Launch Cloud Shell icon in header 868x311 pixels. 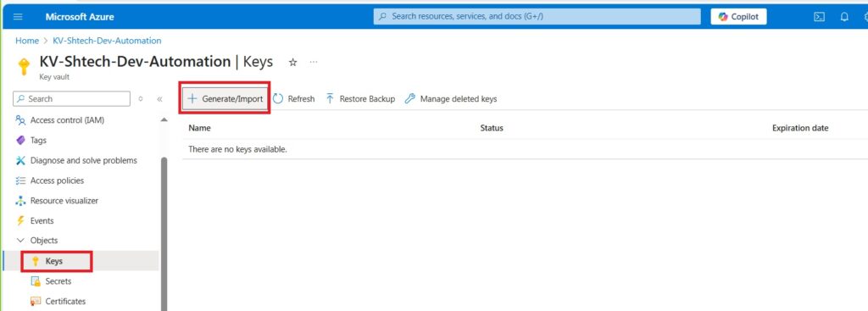click(820, 17)
